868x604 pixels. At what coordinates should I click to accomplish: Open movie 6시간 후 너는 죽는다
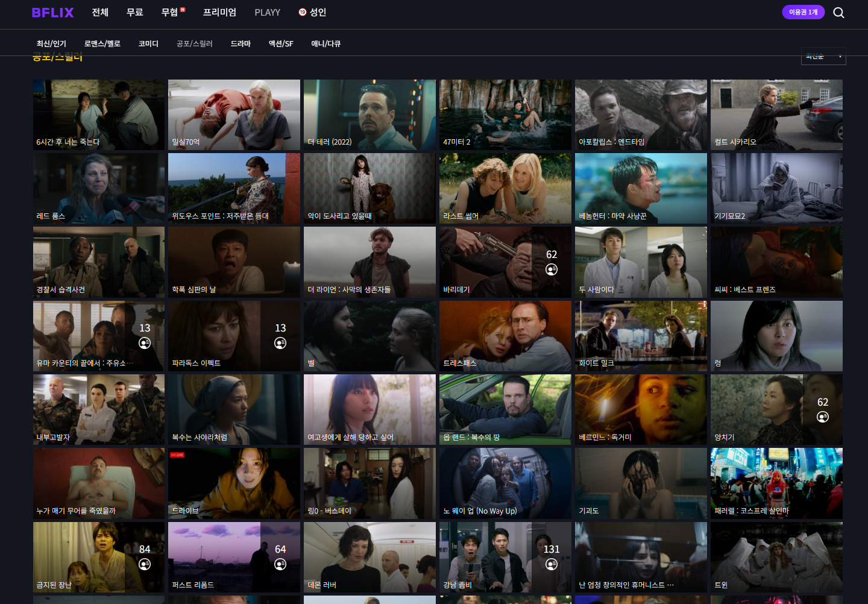[99, 115]
